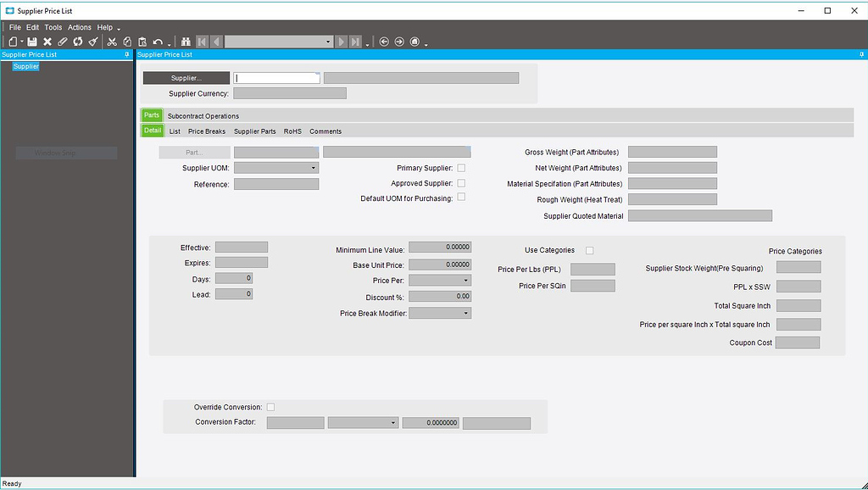
Task: Click the Supplier... search button
Action: (186, 78)
